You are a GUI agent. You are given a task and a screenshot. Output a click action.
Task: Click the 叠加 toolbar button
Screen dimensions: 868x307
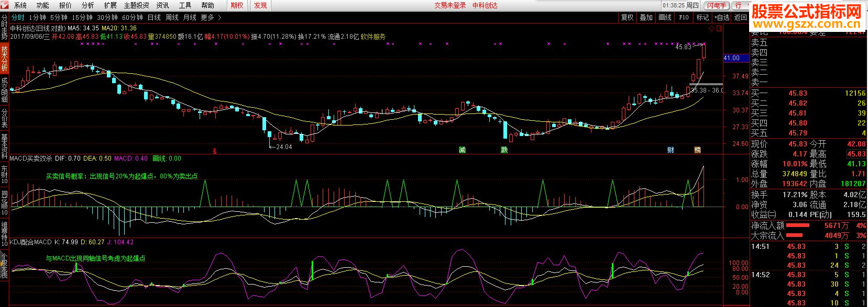point(646,17)
